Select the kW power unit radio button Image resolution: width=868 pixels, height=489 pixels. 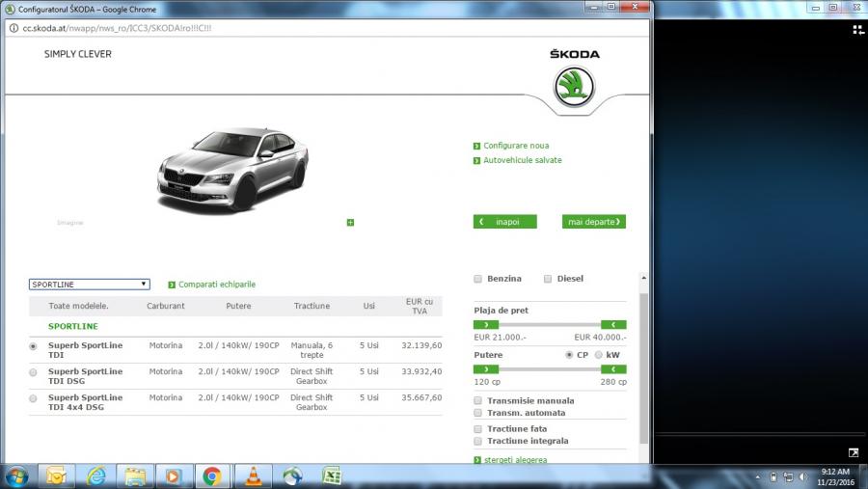[598, 355]
